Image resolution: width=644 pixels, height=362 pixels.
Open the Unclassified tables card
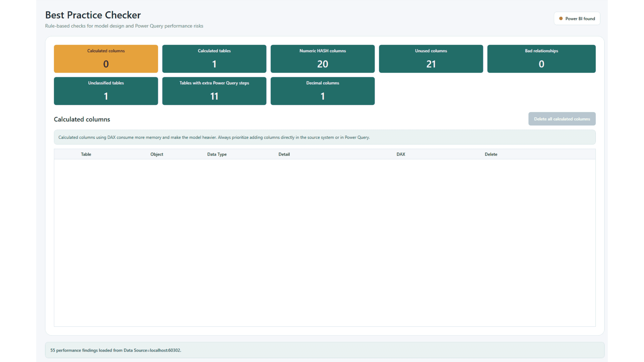pyautogui.click(x=106, y=91)
